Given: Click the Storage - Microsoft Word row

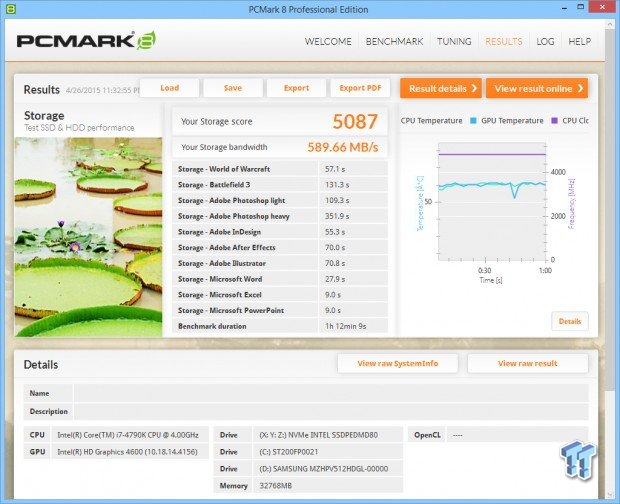Looking at the screenshot, I should coord(280,279).
